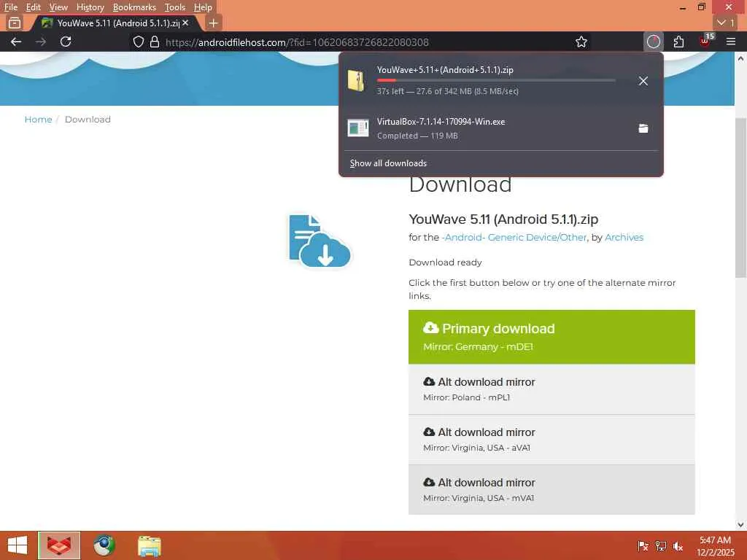This screenshot has width=747, height=560.
Task: Open the globe browser taskbar icon
Action: tap(104, 545)
